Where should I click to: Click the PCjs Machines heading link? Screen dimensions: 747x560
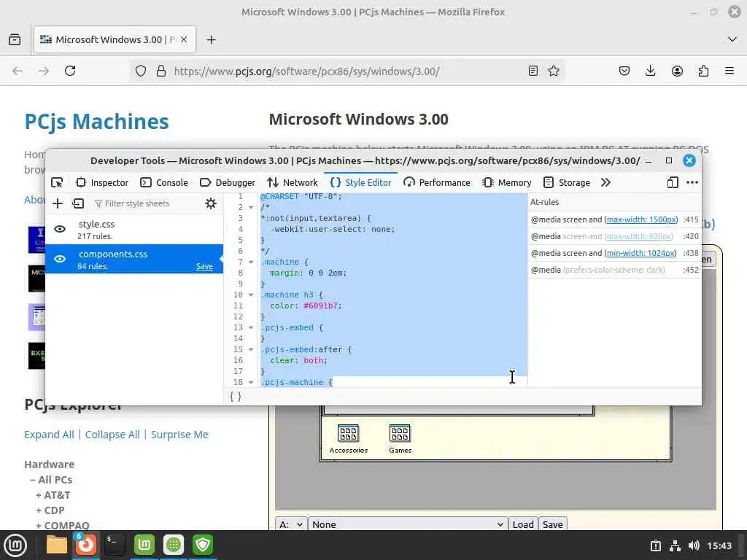[x=97, y=122]
